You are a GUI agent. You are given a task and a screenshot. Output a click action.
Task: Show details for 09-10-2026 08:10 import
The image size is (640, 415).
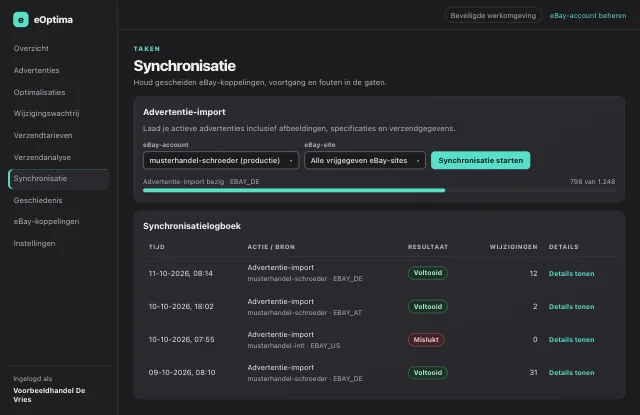click(571, 373)
